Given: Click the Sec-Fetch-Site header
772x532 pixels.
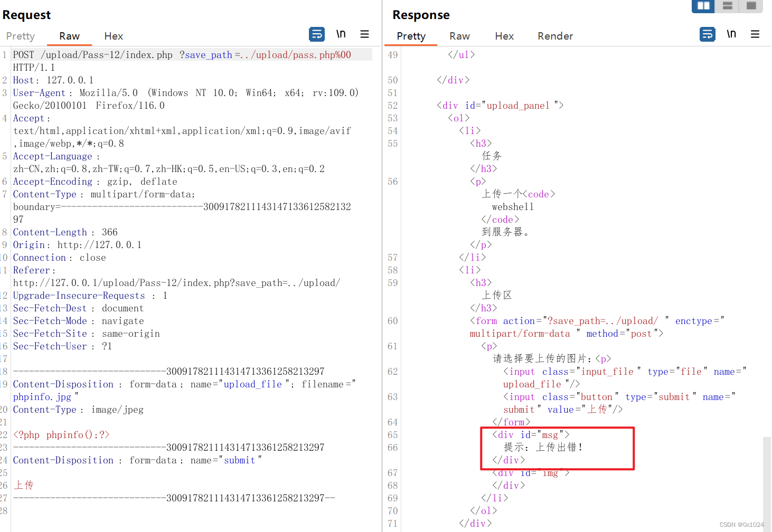Looking at the screenshot, I should click(87, 334).
